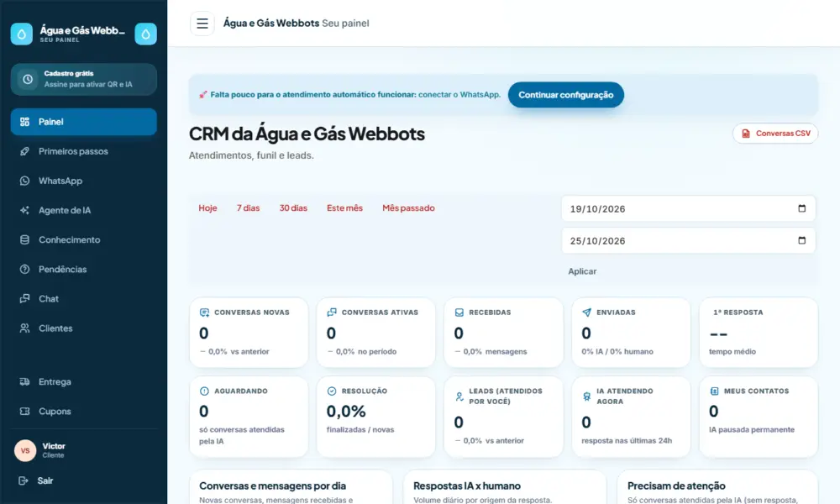840x504 pixels.
Task: Click the logout icon beside Sair
Action: point(23,480)
